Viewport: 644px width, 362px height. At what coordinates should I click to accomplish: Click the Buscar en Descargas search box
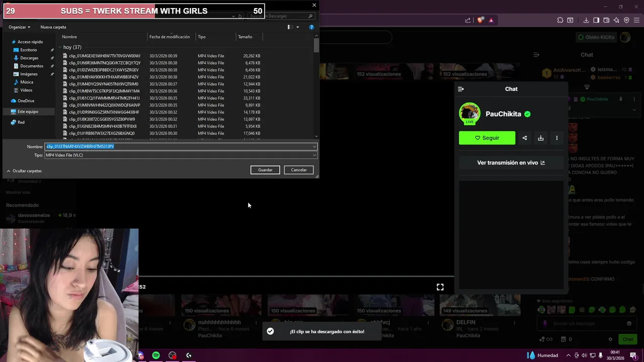[282, 16]
